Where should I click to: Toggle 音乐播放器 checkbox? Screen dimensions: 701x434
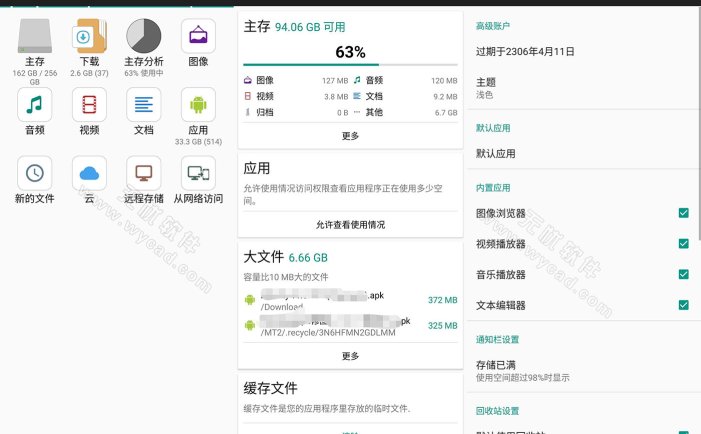pos(684,274)
